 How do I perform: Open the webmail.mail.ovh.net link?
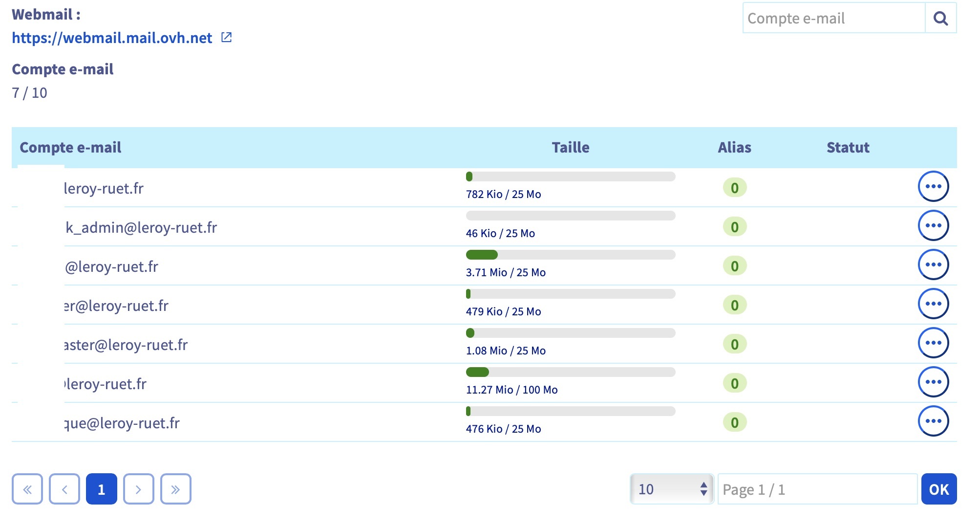coord(112,38)
